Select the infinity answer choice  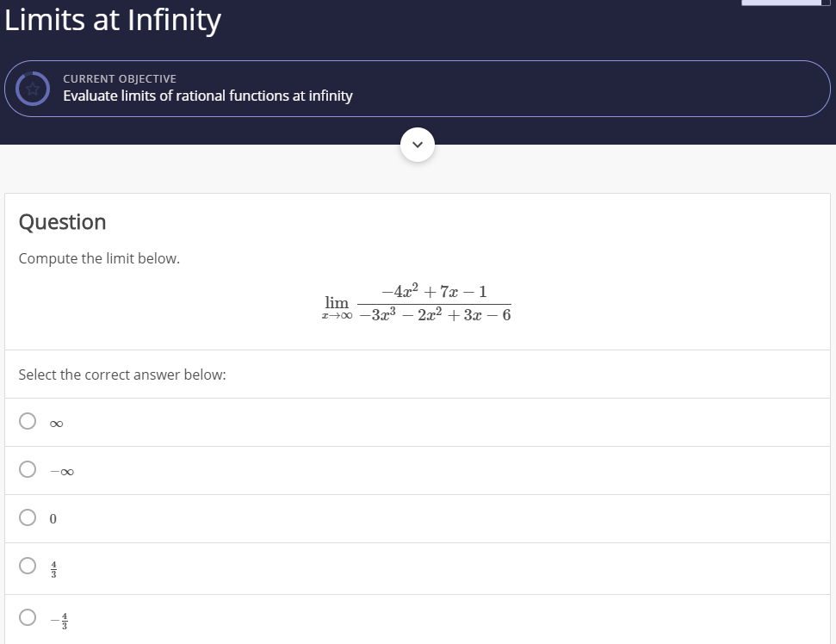point(27,421)
